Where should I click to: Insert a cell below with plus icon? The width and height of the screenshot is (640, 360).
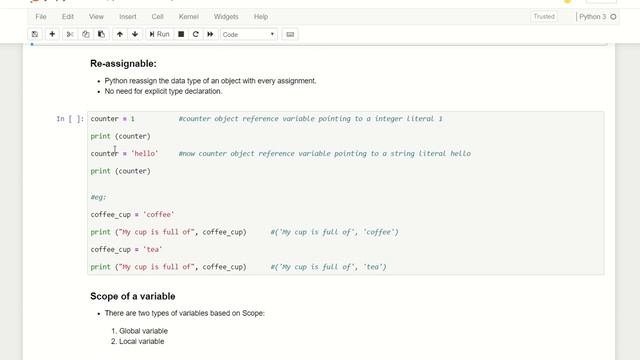coord(52,34)
